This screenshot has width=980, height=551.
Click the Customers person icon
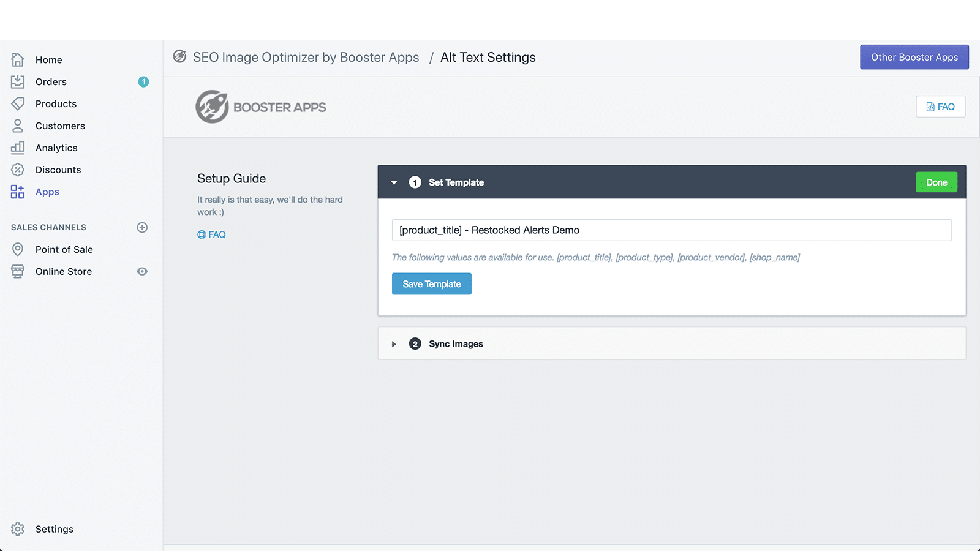[18, 126]
